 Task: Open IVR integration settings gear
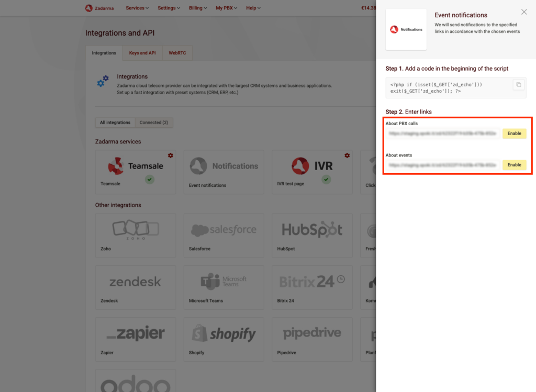pyautogui.click(x=347, y=155)
